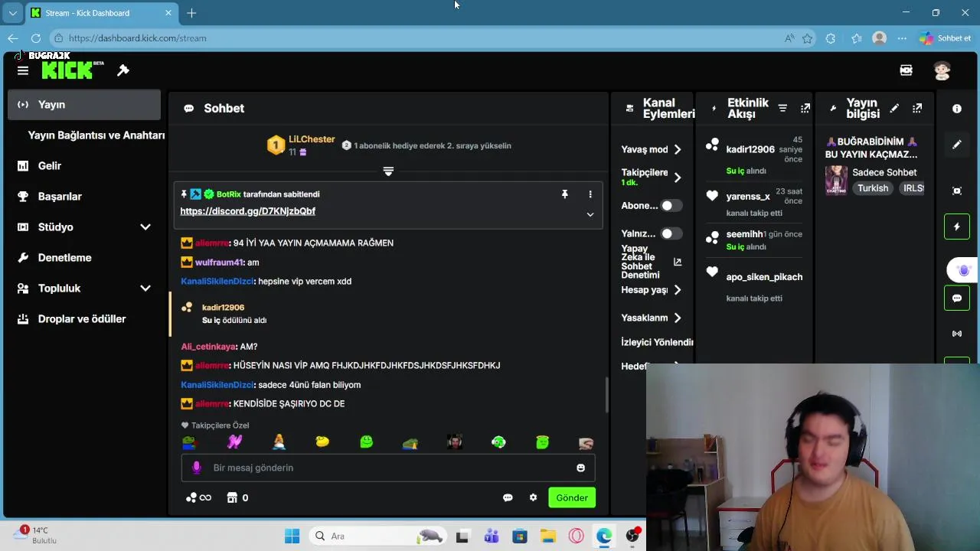The width and height of the screenshot is (980, 551).
Task: Open Yayın Bağlantısı ve Anahtarı page
Action: point(96,135)
